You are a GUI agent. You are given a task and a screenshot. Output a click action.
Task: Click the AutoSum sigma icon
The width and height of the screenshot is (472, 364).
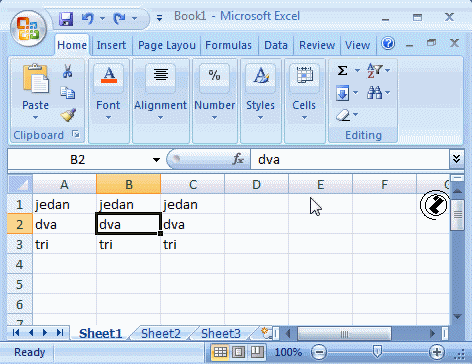tap(342, 71)
